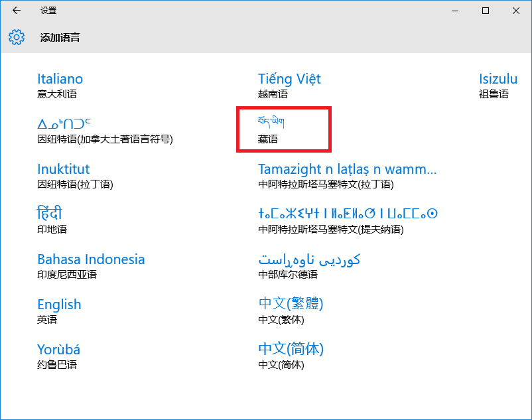
Task: Choose 中文(简体) simplified Chinese
Action: [x=291, y=356]
